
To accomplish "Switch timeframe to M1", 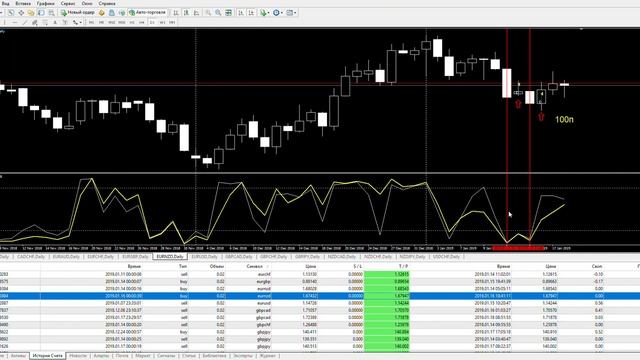I will tap(91, 22).
